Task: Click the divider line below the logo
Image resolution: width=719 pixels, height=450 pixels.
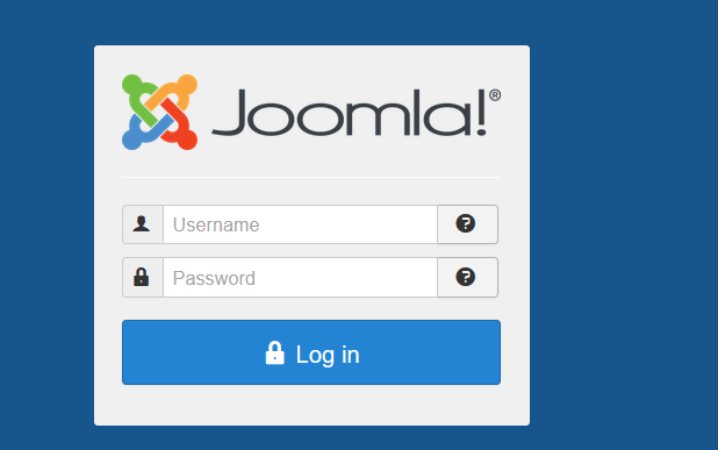Action: pos(311,177)
